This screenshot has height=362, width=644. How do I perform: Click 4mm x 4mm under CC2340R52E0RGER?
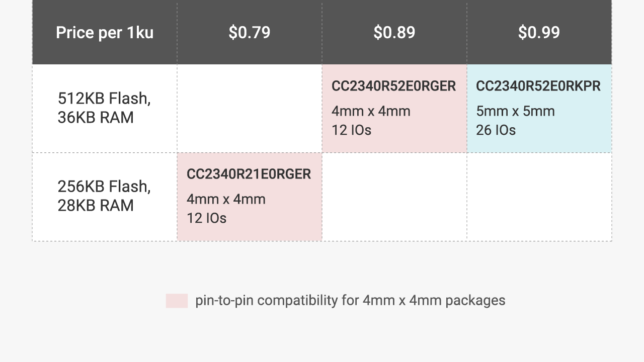tap(371, 111)
